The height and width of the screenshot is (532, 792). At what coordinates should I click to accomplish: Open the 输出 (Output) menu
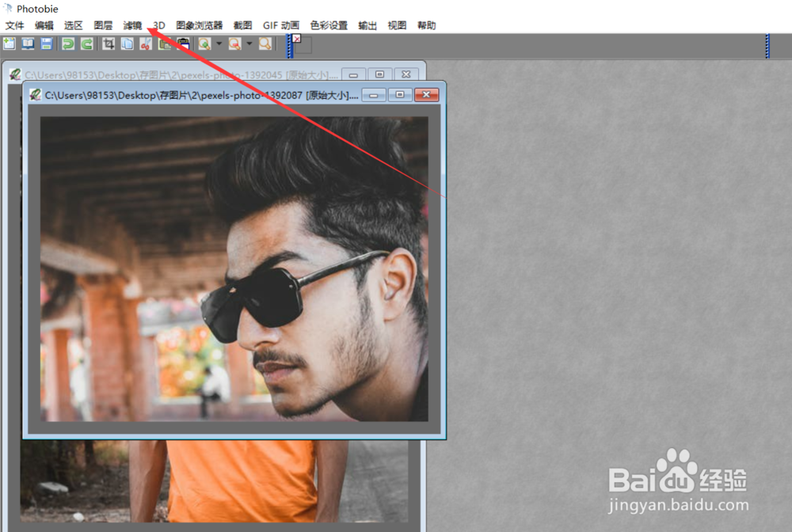pos(367,25)
